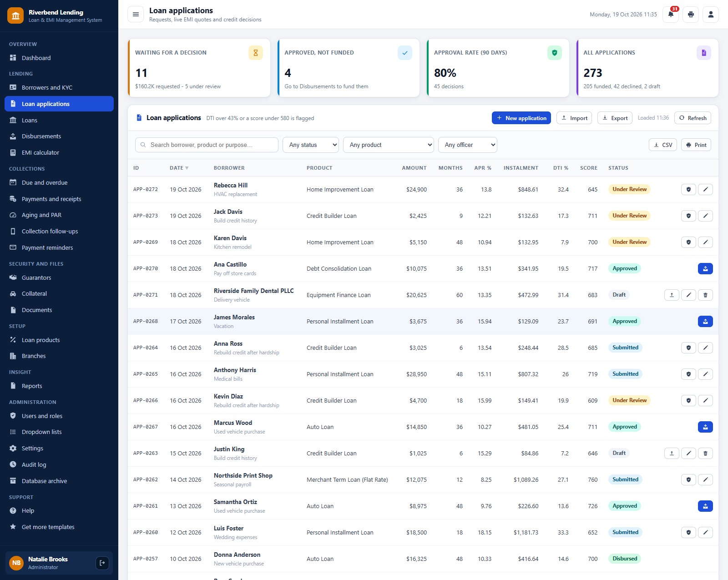This screenshot has height=580, width=728.
Task: Log out using the sidebar exit icon
Action: [102, 563]
